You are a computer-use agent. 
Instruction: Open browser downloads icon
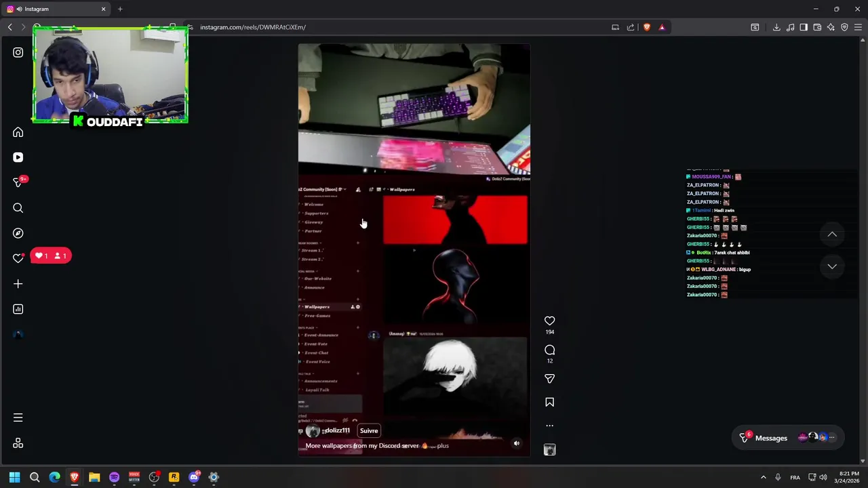coord(776,27)
